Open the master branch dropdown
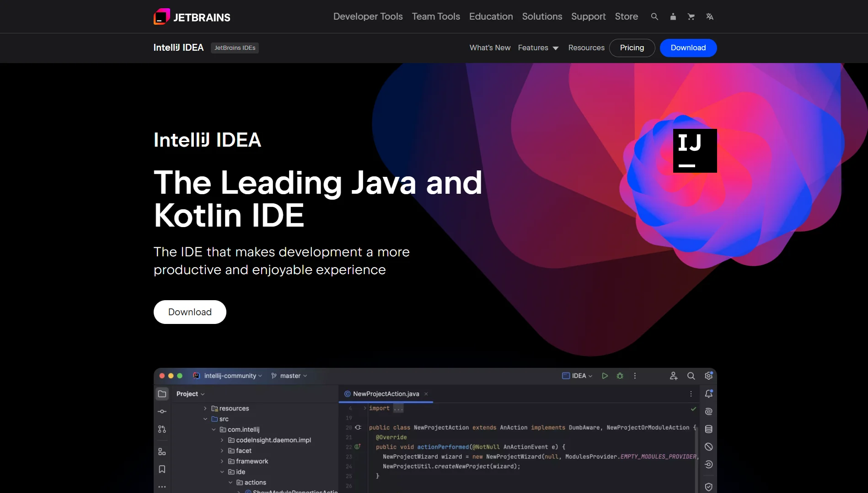868x493 pixels. coord(289,376)
